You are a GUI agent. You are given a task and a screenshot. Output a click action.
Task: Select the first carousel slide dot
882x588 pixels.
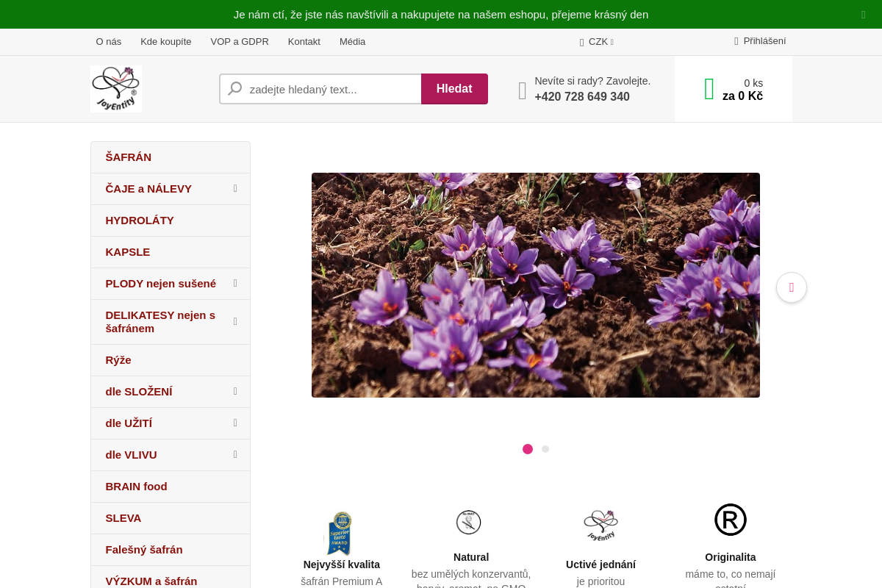coord(528,449)
